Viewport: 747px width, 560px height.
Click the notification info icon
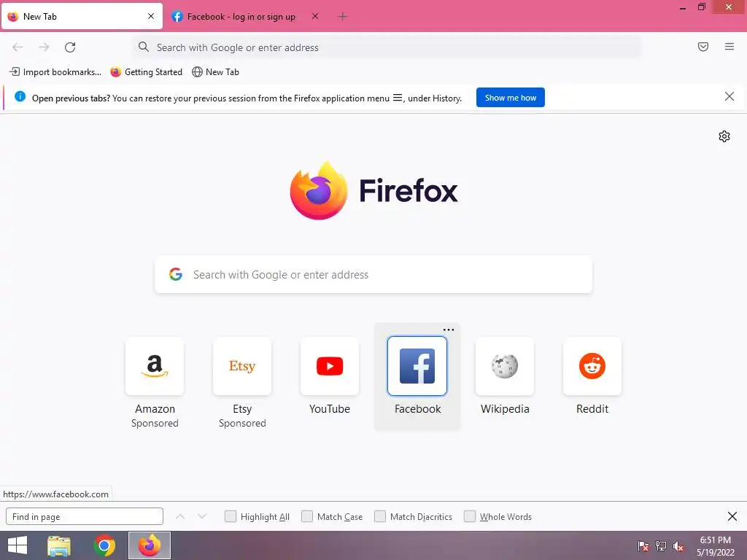[x=20, y=97]
